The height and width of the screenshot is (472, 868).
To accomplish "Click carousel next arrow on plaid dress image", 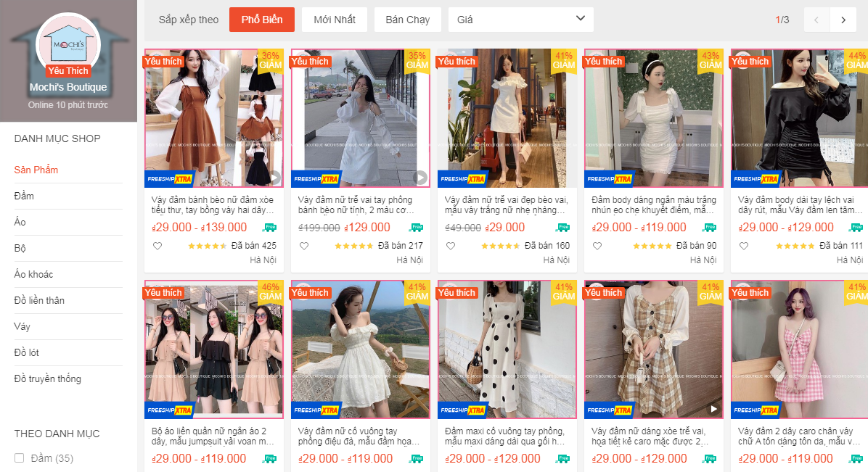I will (x=713, y=407).
